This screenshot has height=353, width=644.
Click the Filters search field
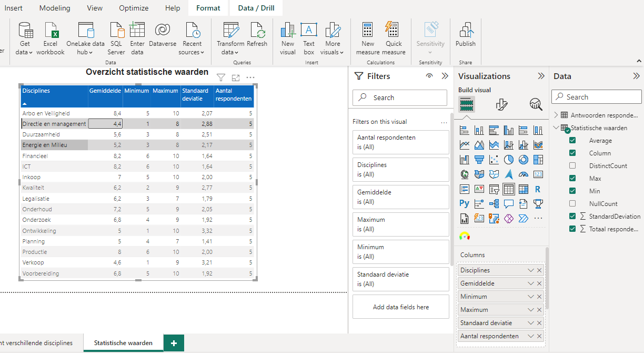400,97
